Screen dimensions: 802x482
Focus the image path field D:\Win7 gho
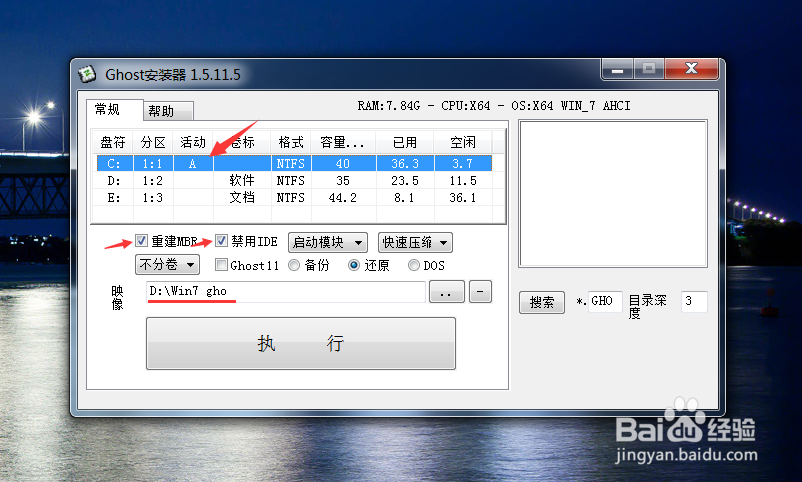tap(285, 292)
